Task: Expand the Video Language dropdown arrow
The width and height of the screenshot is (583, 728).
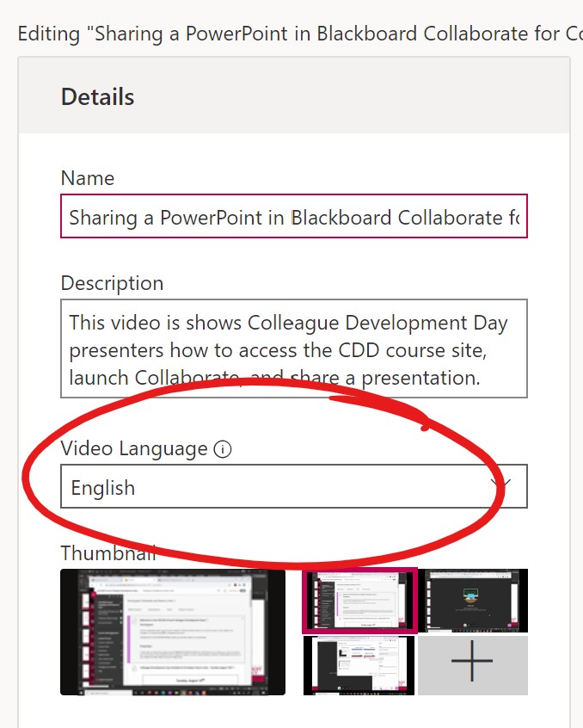Action: click(503, 485)
